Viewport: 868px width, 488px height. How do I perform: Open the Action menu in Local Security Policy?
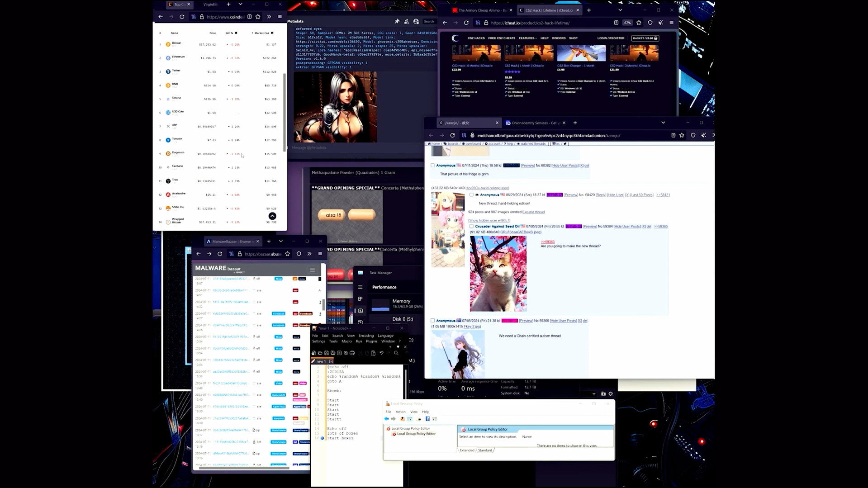[400, 412]
